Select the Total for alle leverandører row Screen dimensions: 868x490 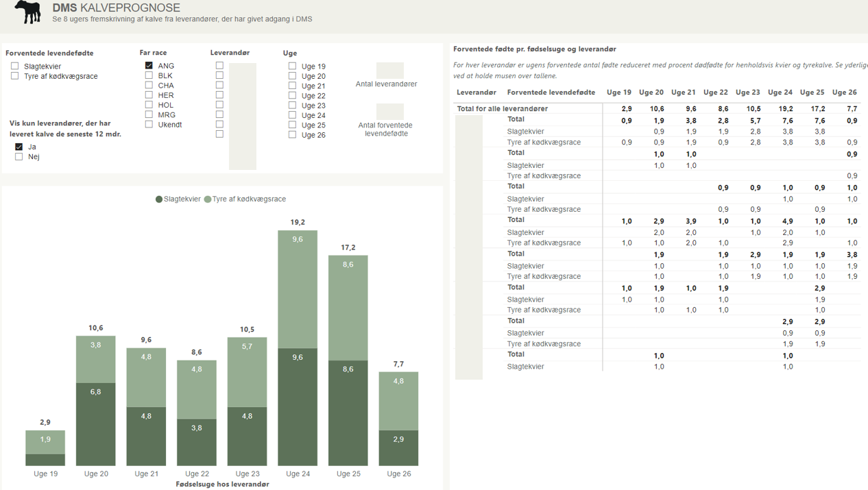(503, 108)
